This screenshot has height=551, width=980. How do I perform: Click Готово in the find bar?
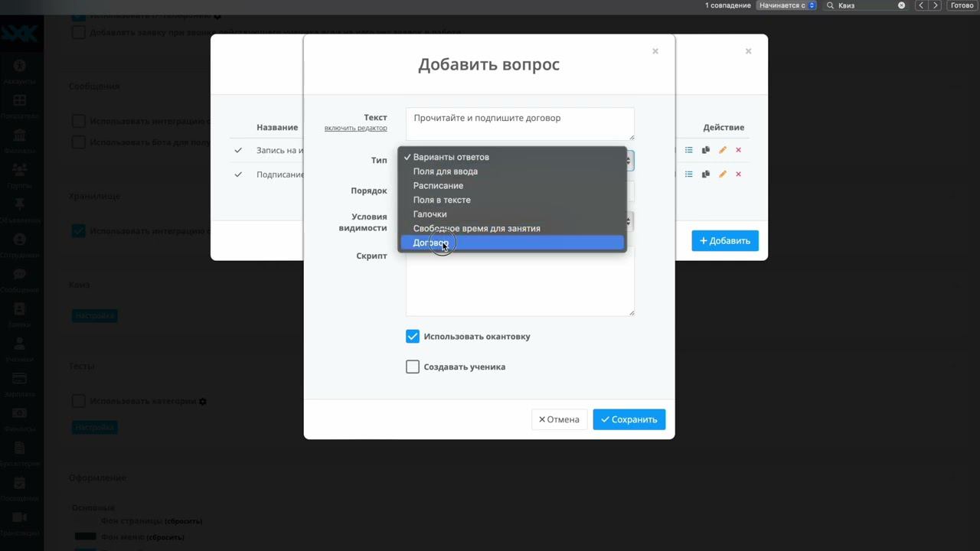(x=962, y=5)
